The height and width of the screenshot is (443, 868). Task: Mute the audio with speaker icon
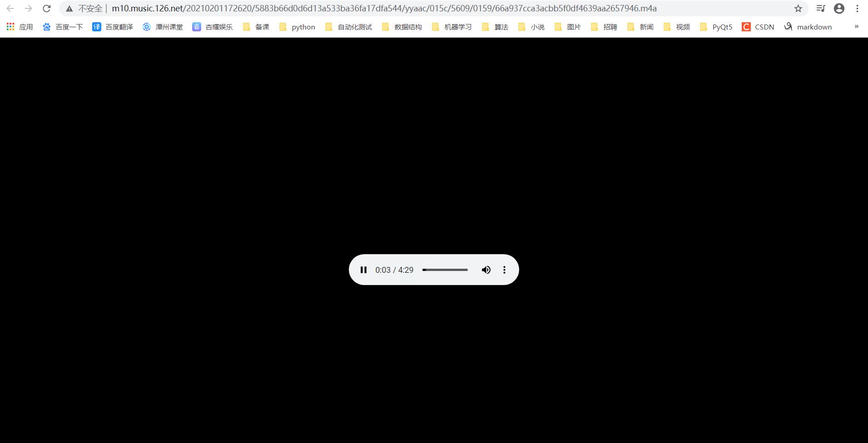point(486,270)
